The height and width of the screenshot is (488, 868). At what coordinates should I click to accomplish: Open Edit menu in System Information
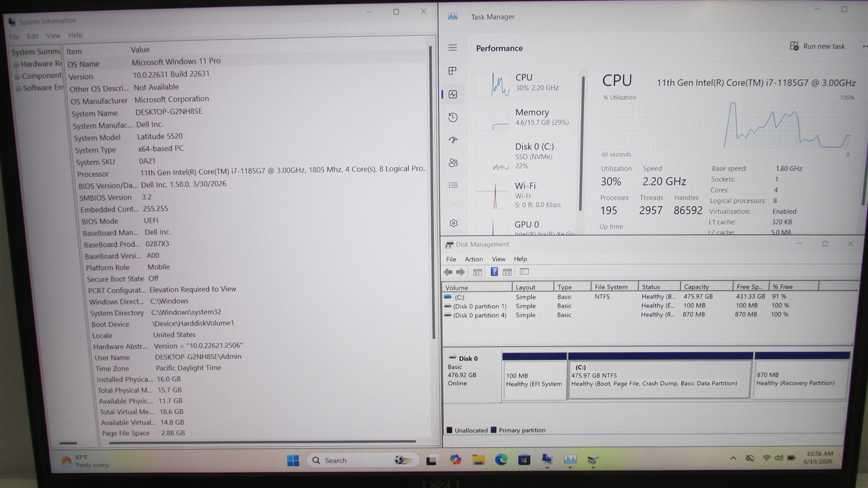coord(33,36)
